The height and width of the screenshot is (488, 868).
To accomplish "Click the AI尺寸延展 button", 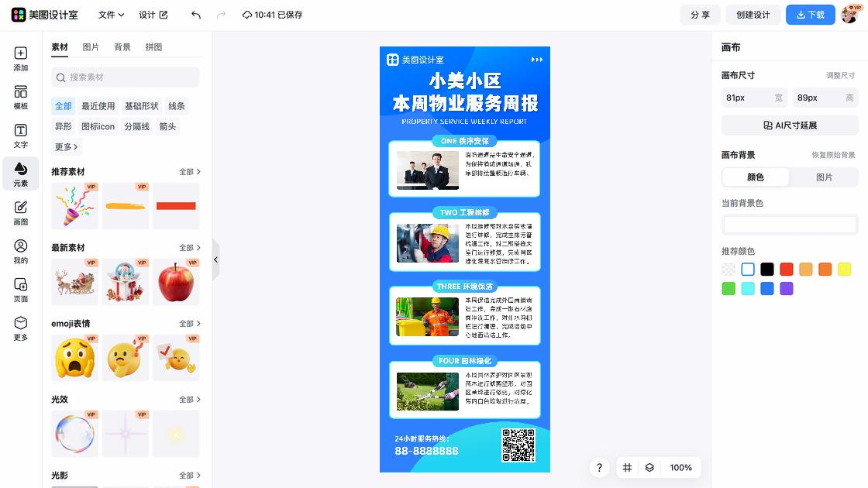I will coord(790,125).
